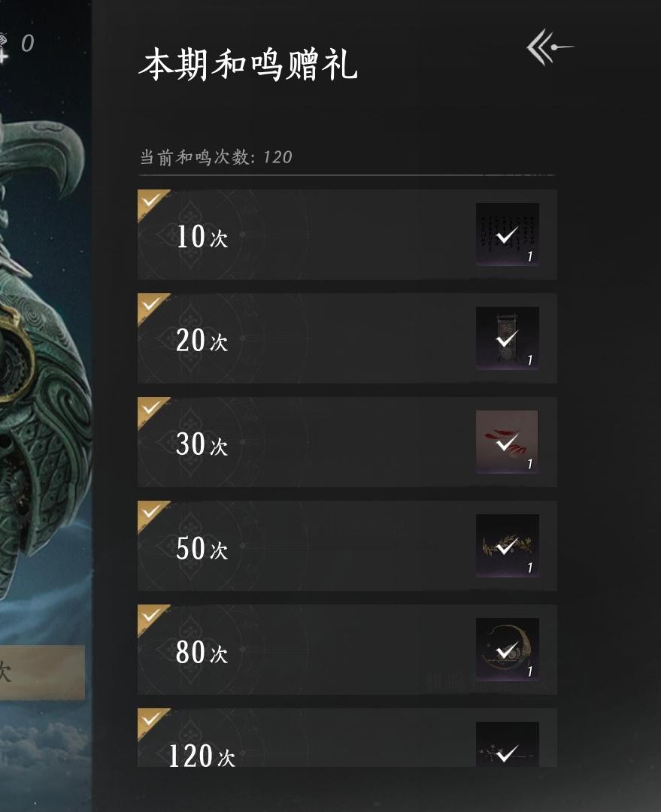
Task: Click the back arrow icon beside the title
Action: (x=550, y=48)
